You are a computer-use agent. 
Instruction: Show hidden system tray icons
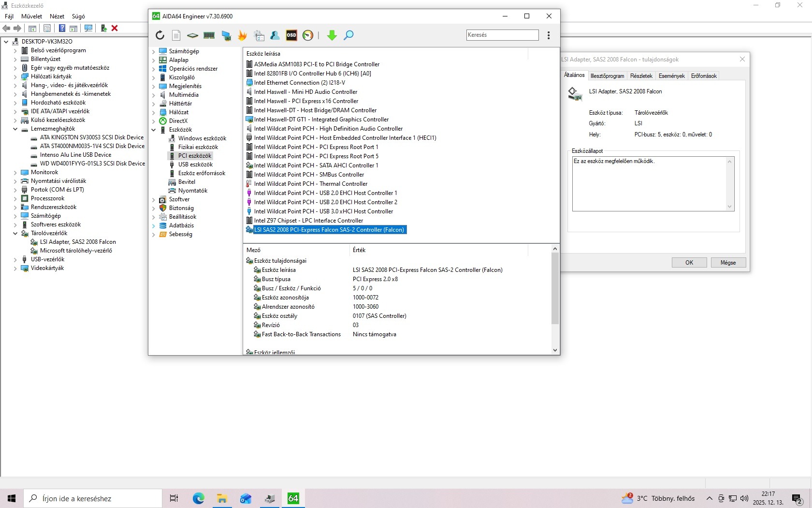point(710,498)
